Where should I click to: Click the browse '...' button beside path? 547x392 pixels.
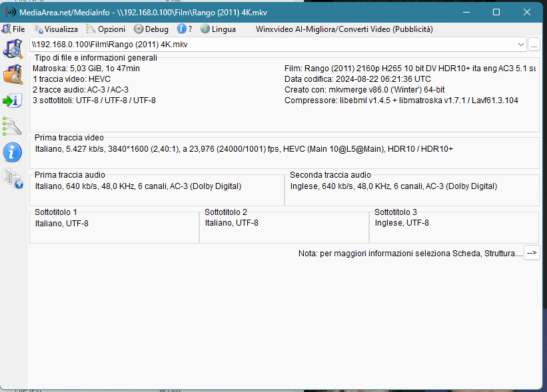(x=534, y=45)
